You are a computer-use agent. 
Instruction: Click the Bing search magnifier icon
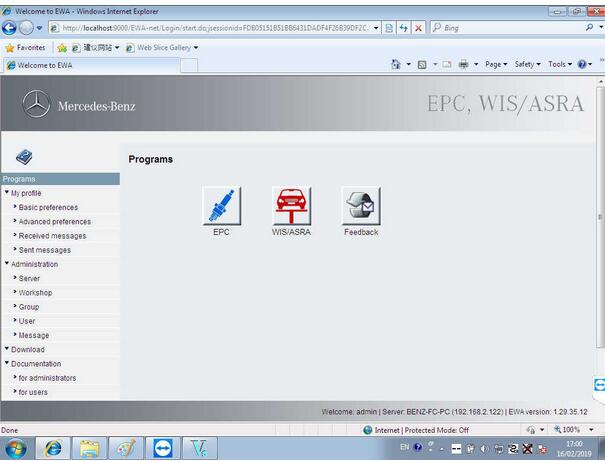(x=589, y=27)
